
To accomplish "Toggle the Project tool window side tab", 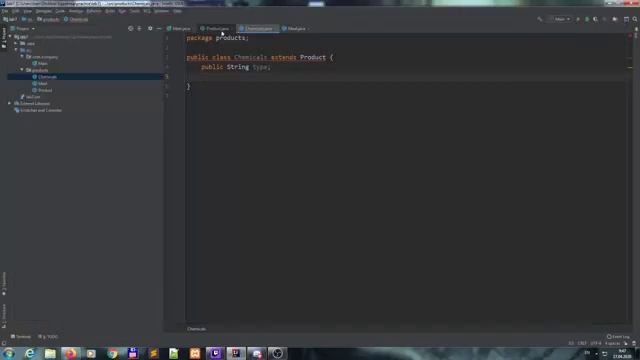I will tap(4, 37).
